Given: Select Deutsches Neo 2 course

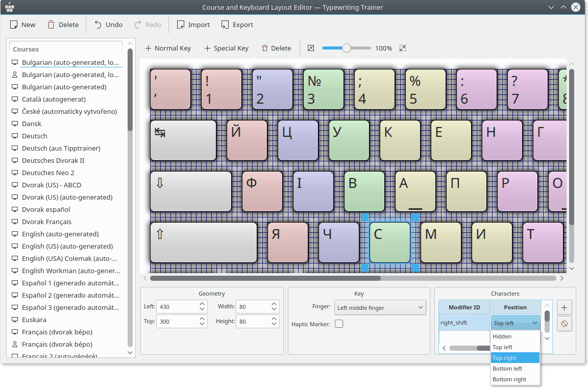Looking at the screenshot, I should [x=48, y=173].
